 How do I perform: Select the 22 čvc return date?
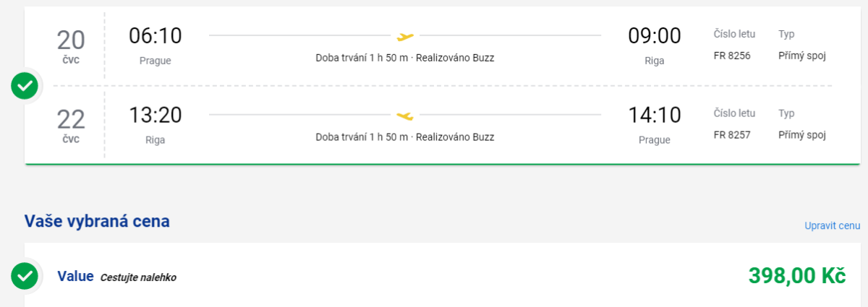tap(71, 126)
